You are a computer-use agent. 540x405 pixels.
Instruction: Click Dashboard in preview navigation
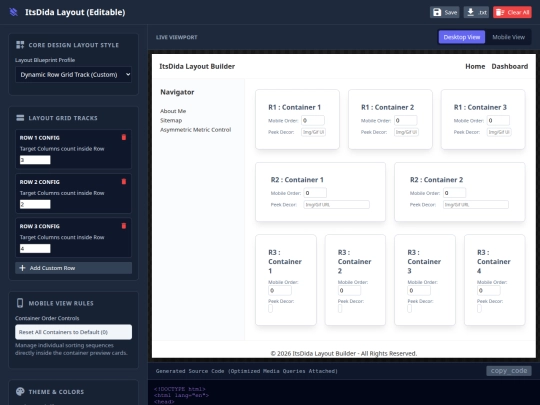pos(509,66)
